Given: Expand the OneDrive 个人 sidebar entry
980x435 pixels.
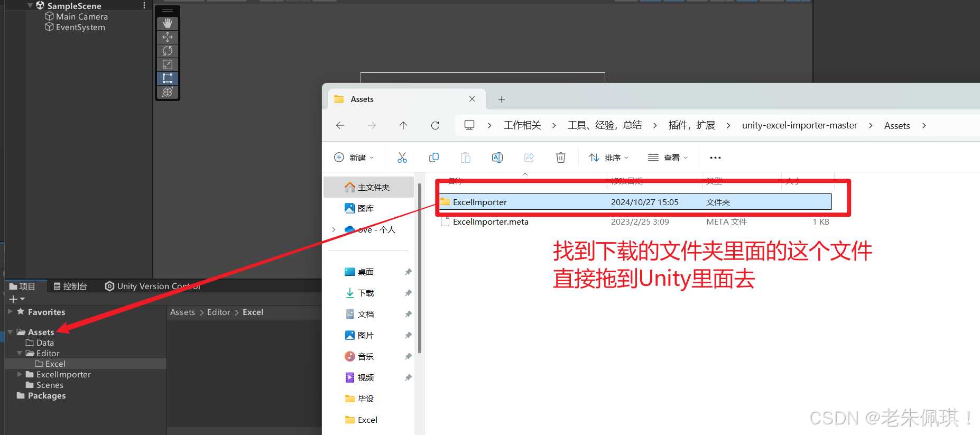Looking at the screenshot, I should (334, 229).
